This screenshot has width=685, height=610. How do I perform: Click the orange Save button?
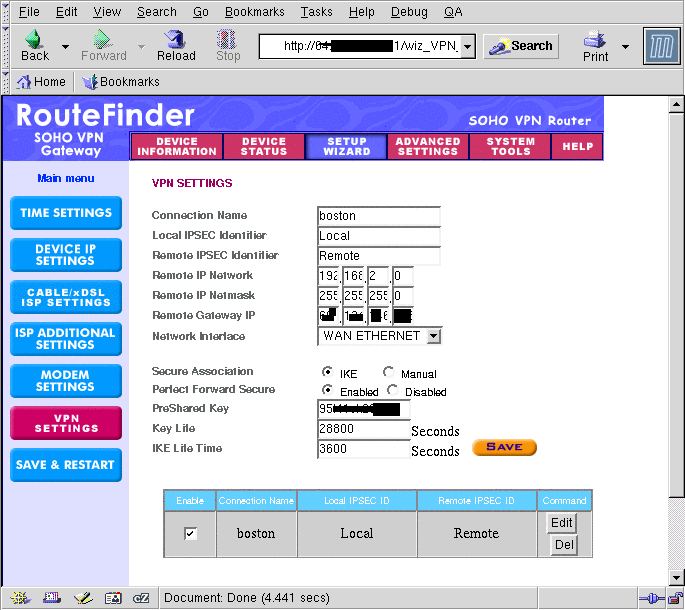click(x=504, y=447)
